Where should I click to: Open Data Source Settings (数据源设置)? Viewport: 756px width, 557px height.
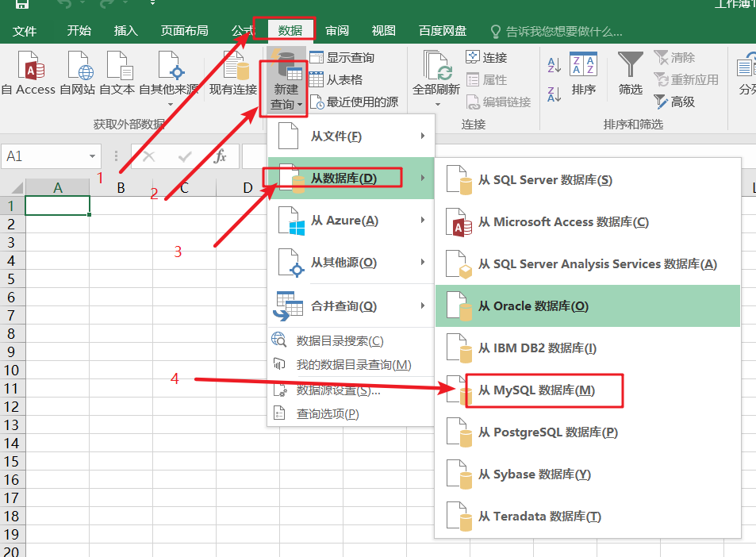351,390
